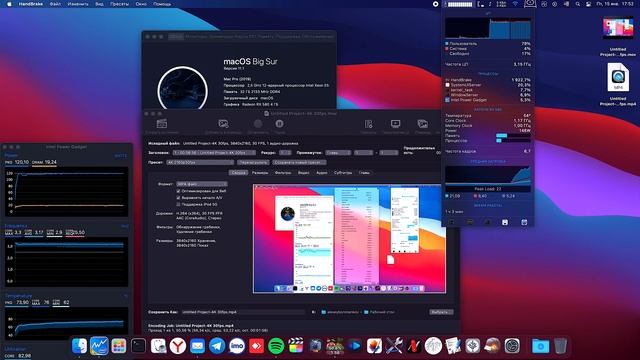Switch to the Субтитры tab
The image size is (640, 360).
click(343, 173)
